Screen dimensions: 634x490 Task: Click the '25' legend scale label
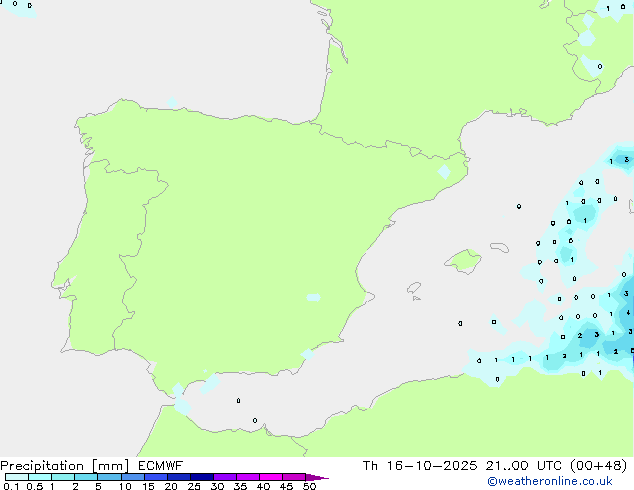(194, 486)
